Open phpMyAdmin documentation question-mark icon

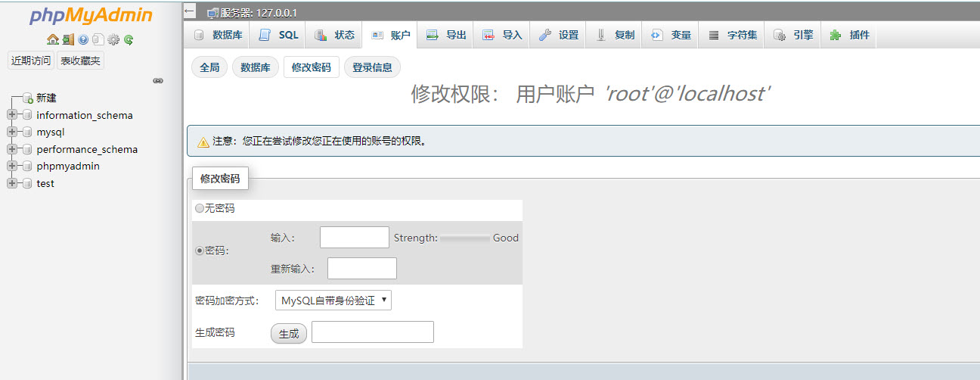coord(83,39)
